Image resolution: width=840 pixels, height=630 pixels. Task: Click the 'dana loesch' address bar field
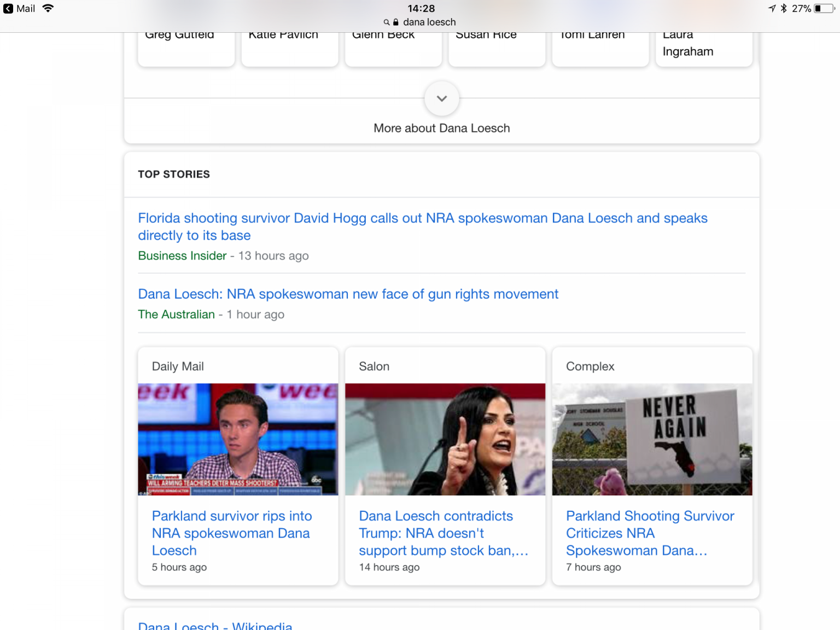pos(429,22)
